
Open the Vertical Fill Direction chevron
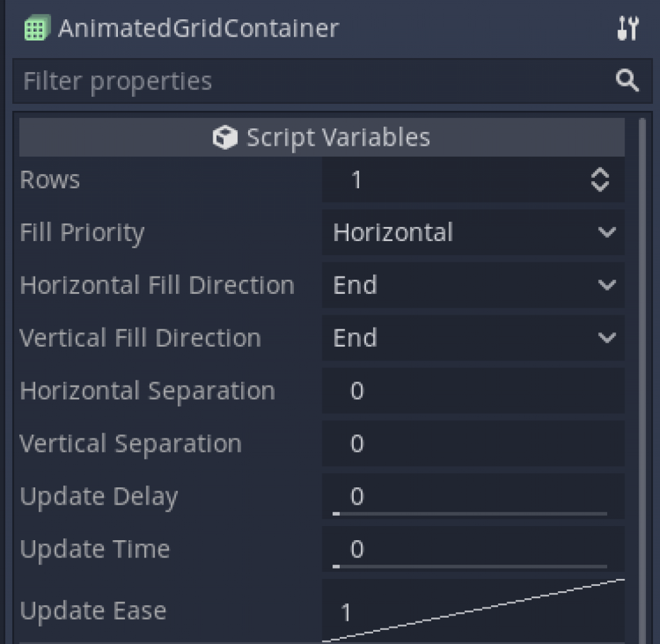[x=607, y=337]
